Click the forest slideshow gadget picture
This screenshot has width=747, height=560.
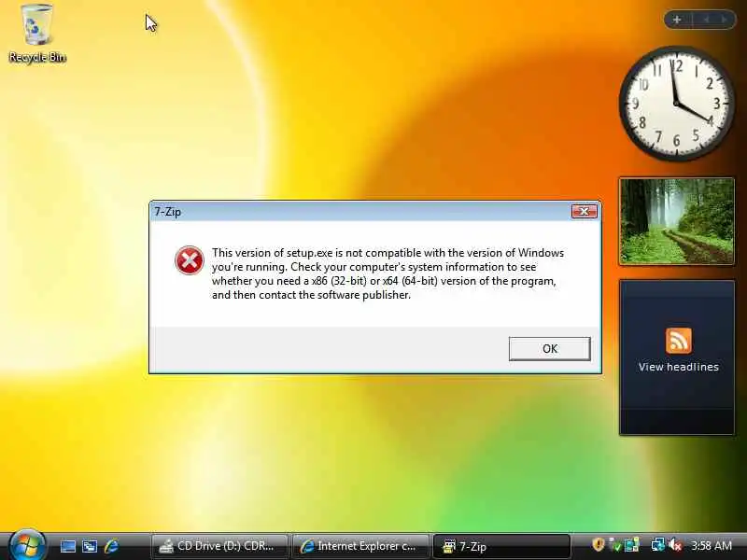point(676,221)
